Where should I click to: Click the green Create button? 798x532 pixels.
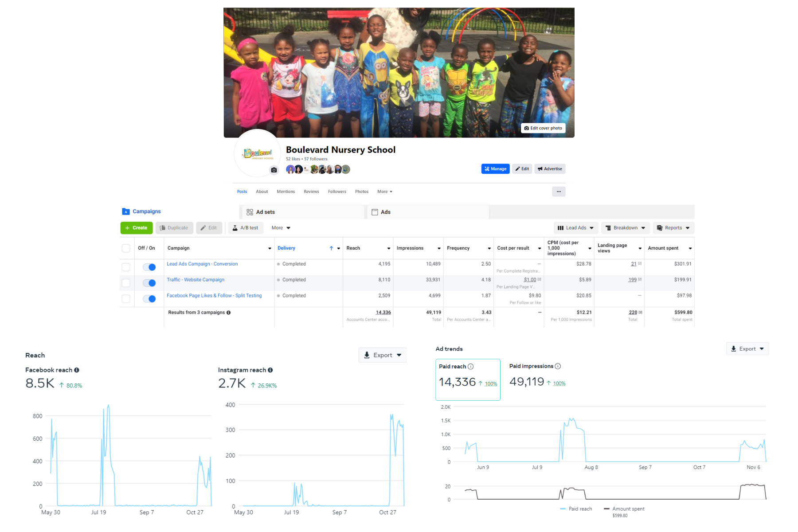(x=137, y=228)
